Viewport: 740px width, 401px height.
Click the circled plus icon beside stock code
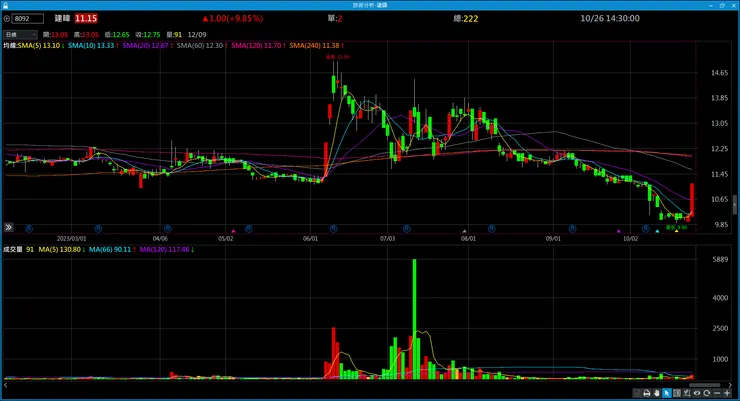7,18
